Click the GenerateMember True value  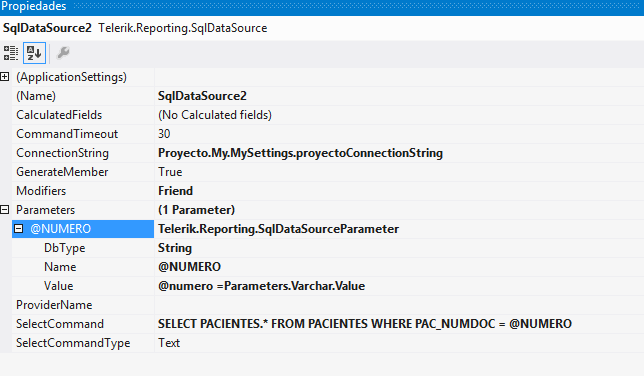[x=170, y=172]
